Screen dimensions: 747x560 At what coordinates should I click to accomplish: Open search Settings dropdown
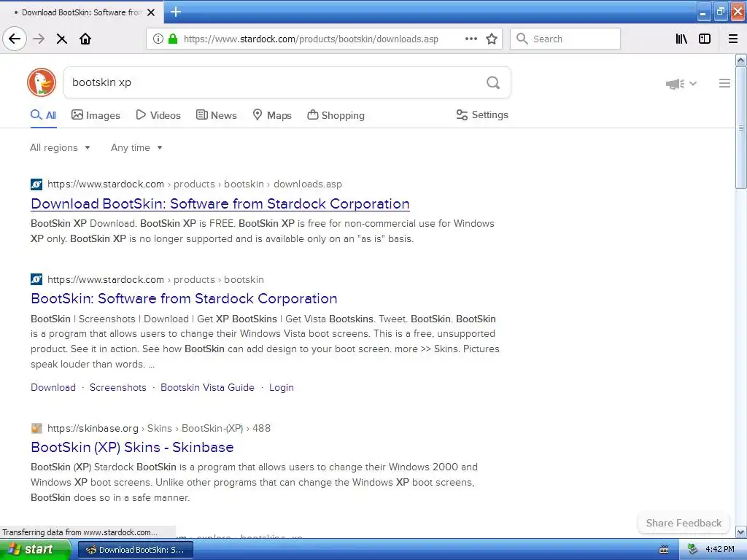[482, 114]
